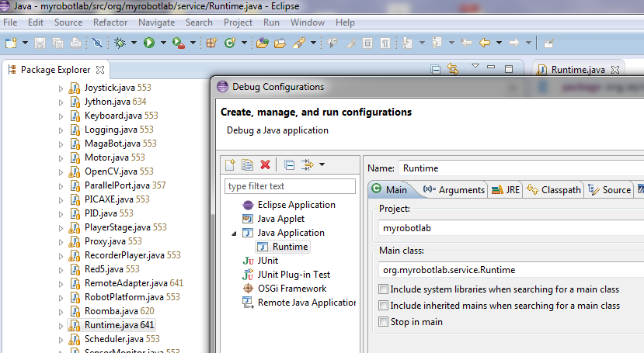644x353 pixels.
Task: Click the External Tools run icon
Action: [x=178, y=43]
